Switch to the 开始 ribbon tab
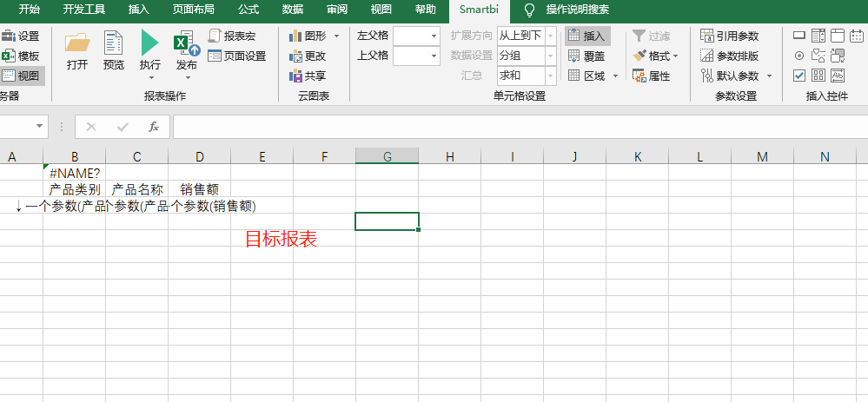The width and height of the screenshot is (868, 402). pos(29,10)
